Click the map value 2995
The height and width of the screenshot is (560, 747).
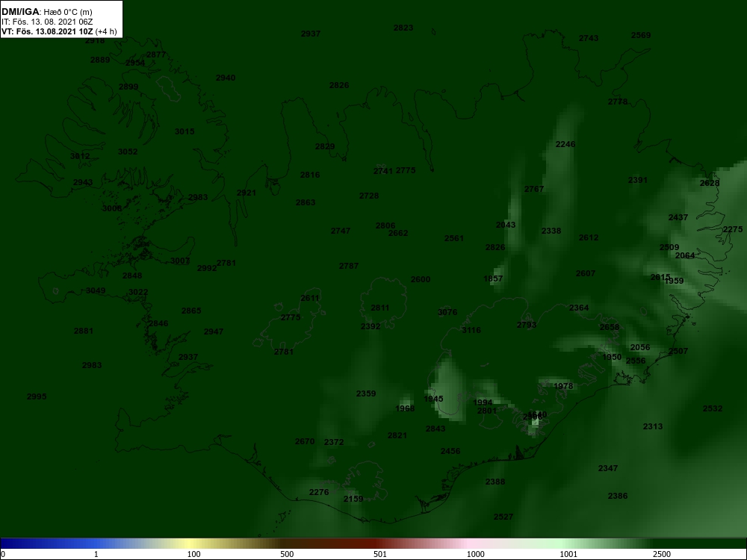tap(37, 396)
